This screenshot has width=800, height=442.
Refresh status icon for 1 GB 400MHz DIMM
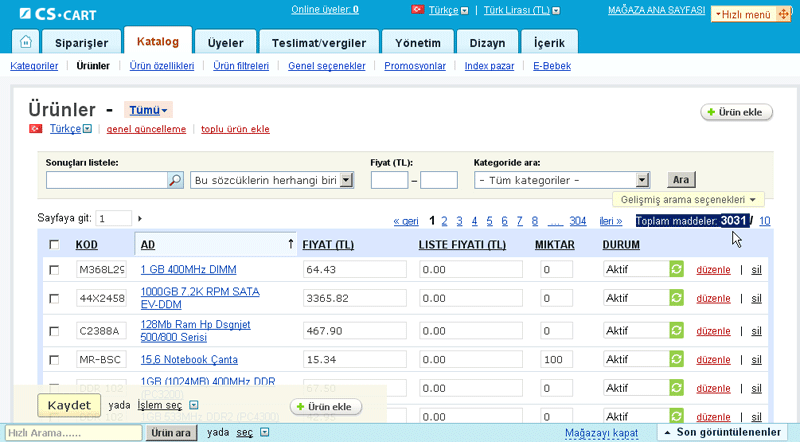(677, 269)
